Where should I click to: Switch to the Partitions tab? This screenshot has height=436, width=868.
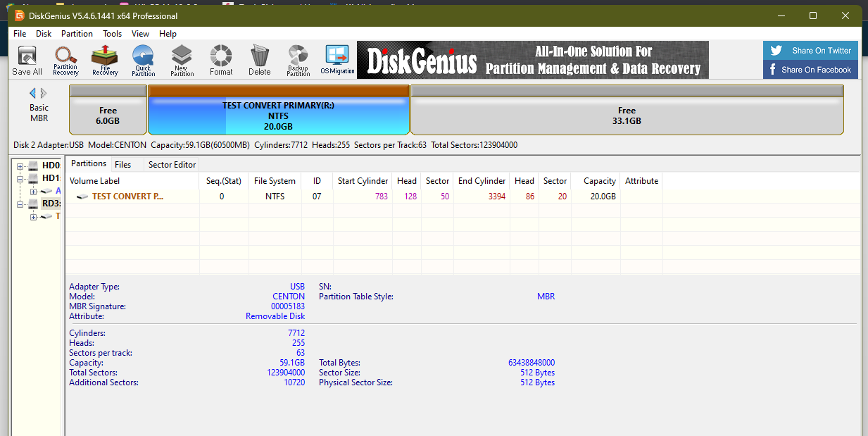click(x=89, y=163)
